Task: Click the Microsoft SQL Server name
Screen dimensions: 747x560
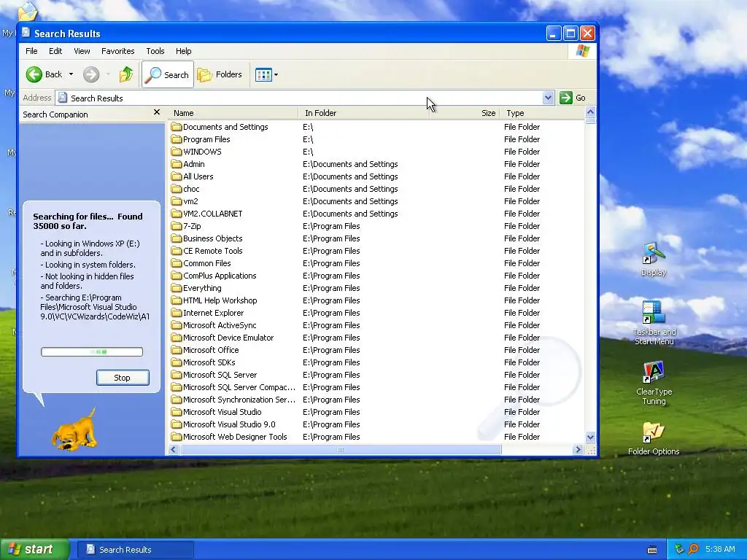Action: (x=220, y=375)
